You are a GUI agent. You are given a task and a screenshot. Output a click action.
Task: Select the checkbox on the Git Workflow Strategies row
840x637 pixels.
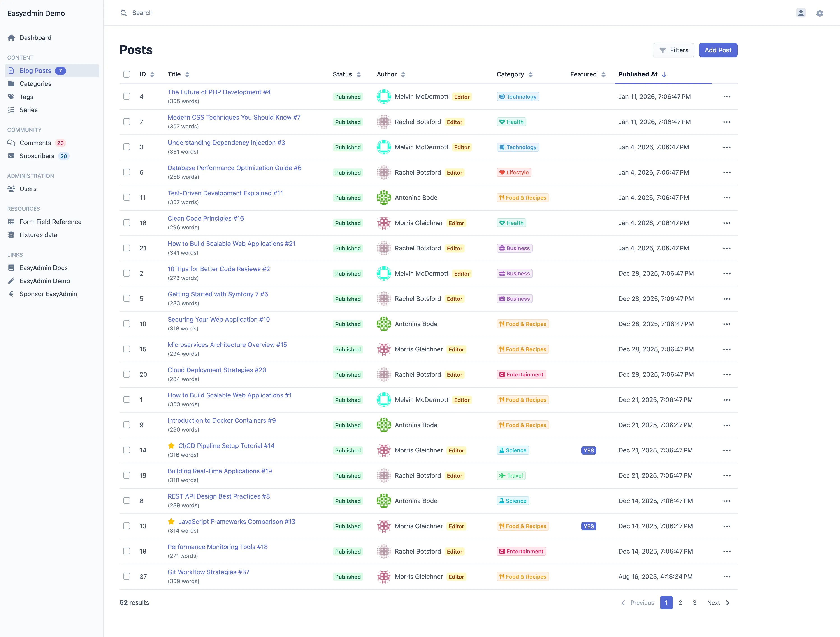click(x=126, y=576)
